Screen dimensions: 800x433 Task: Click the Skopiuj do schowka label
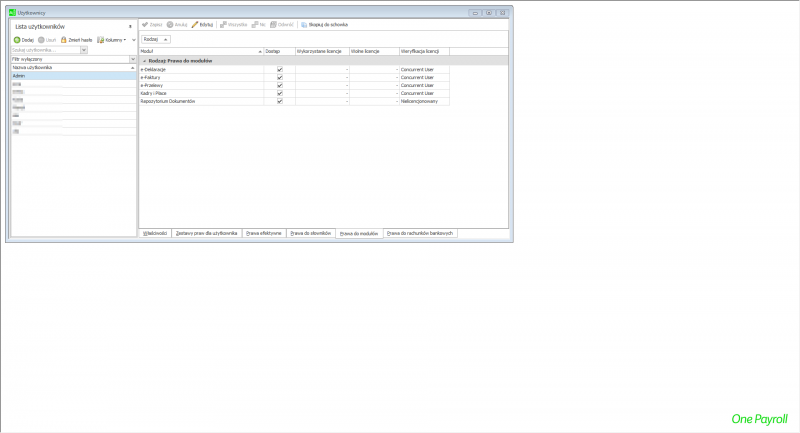pyautogui.click(x=328, y=24)
